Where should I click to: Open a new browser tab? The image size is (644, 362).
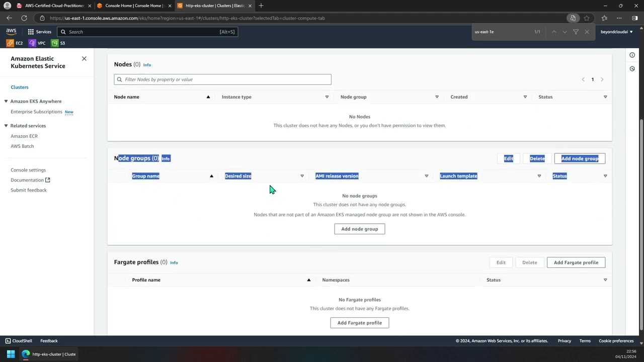(261, 6)
